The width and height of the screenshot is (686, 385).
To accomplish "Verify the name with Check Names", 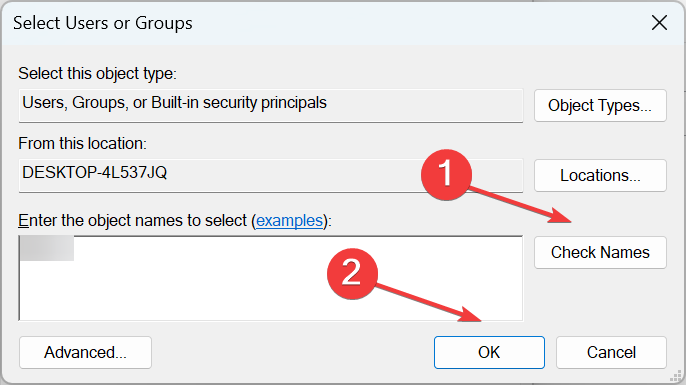I will (600, 252).
